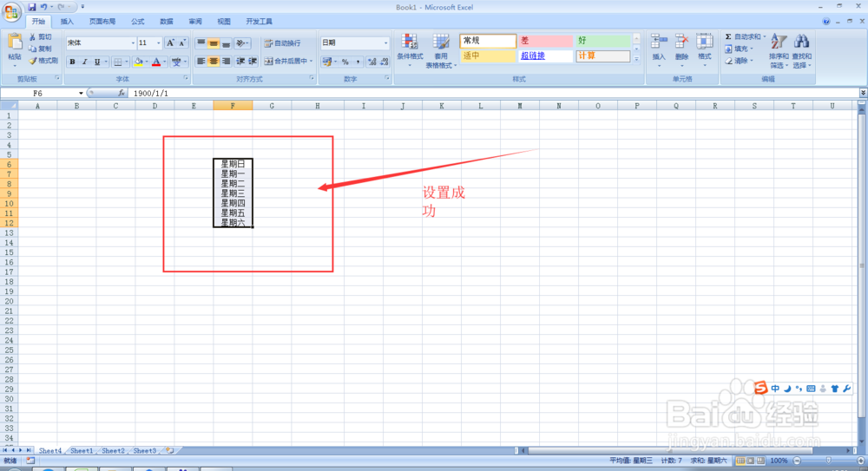Apply percent style to cells
This screenshot has height=471, width=868.
pos(345,62)
